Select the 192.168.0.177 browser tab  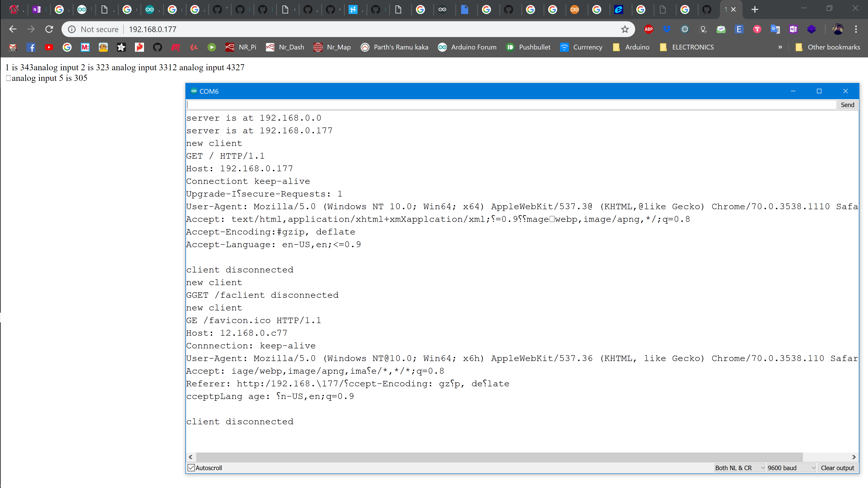(726, 9)
